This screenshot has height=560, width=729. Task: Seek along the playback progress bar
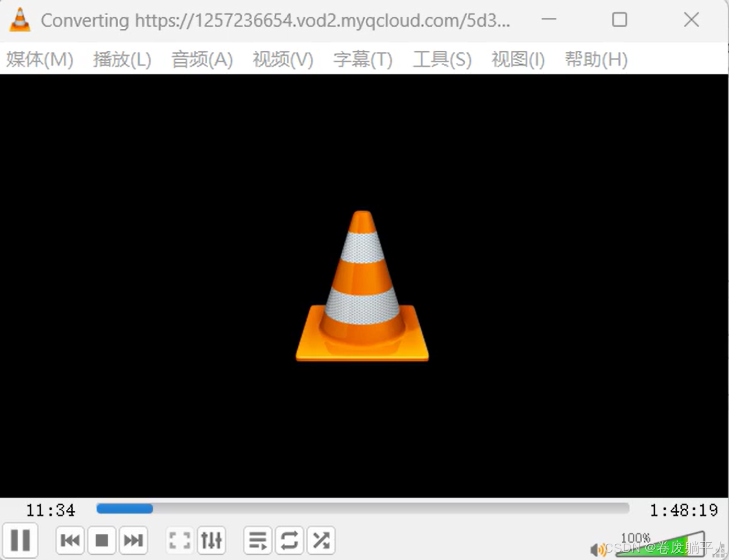point(363,509)
